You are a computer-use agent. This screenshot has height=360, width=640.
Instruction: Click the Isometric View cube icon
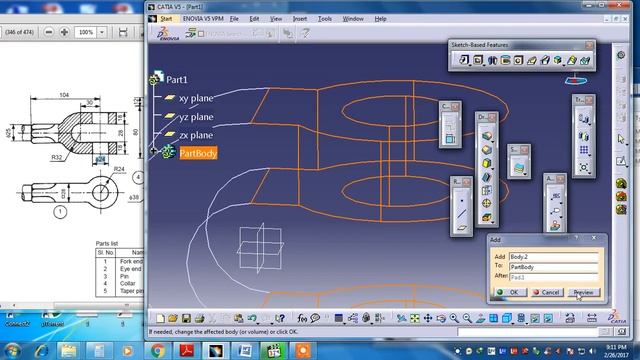pyautogui.click(x=507, y=318)
